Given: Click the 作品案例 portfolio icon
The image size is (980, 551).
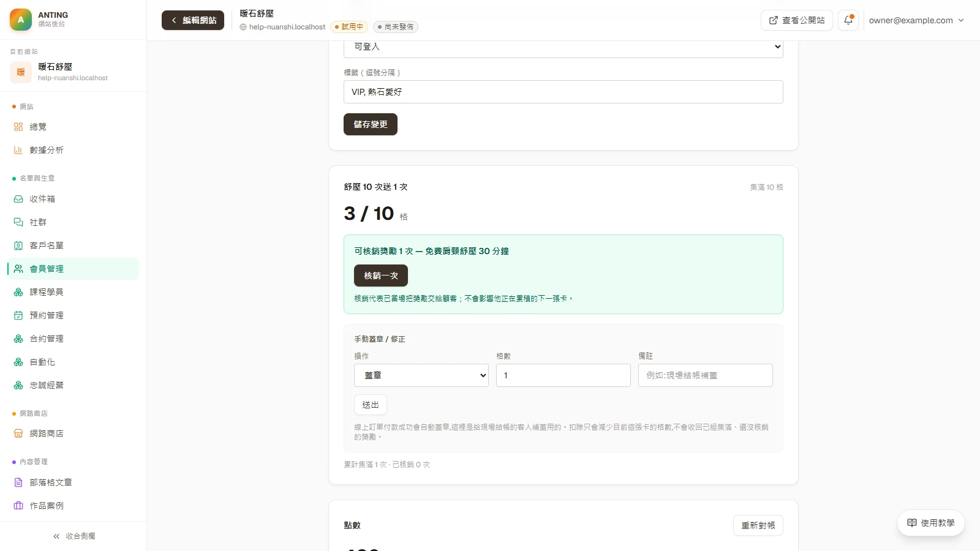Looking at the screenshot, I should [18, 506].
